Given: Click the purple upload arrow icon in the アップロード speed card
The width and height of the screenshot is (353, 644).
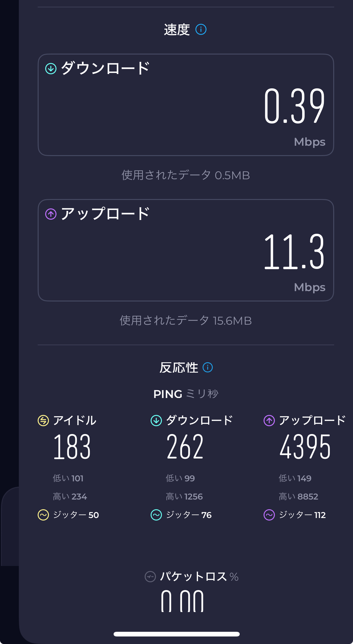Looking at the screenshot, I should (51, 214).
